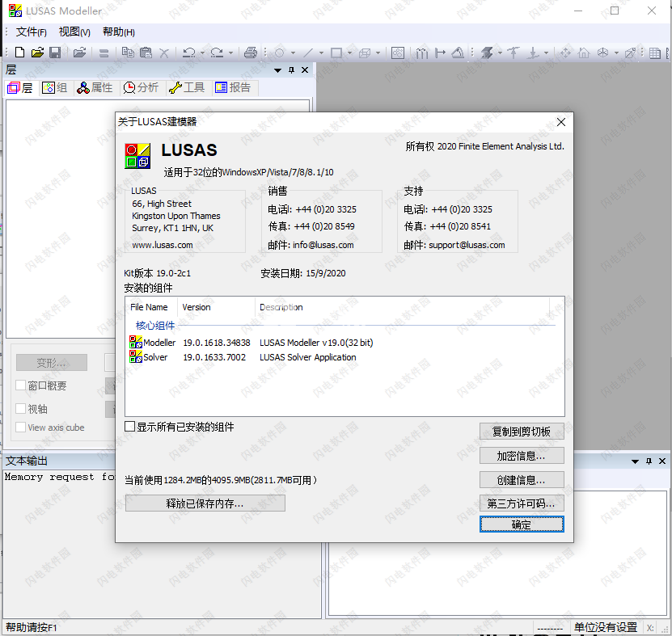Click the table grid icon
The height and width of the screenshot is (636, 672).
tap(654, 53)
